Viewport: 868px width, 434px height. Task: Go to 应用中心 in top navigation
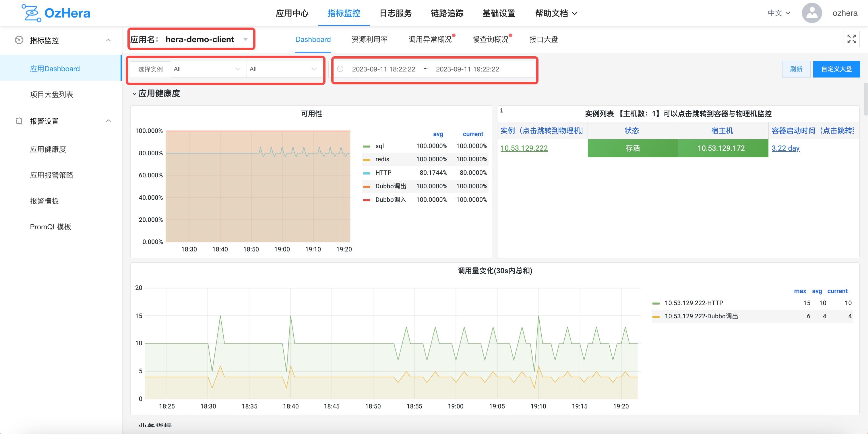pyautogui.click(x=292, y=13)
